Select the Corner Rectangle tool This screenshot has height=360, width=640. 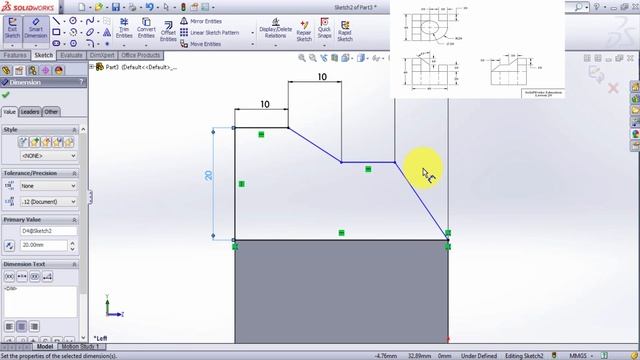56,32
